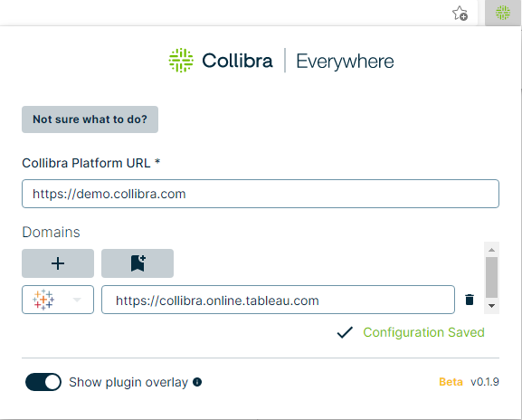Click the Domains heading
Viewport: 522px width, 420px height.
[51, 232]
